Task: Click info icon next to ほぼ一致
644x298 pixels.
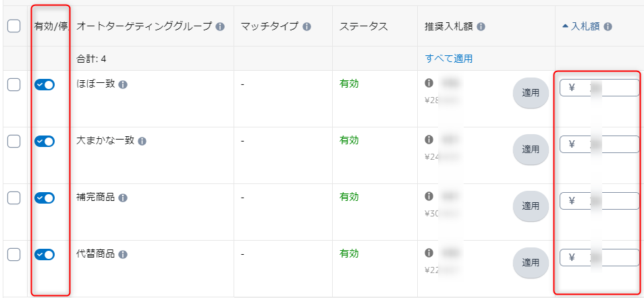Action: click(x=124, y=85)
